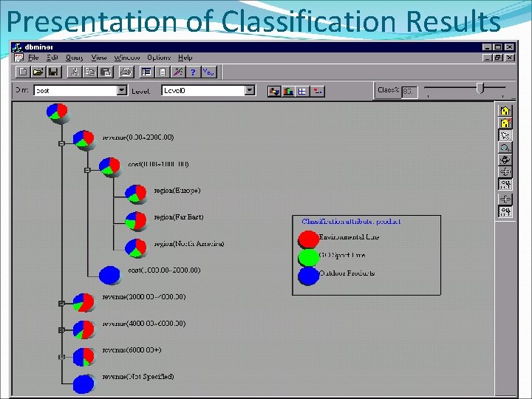Viewport: 532px width, 399px height.
Task: Click the Dim combo box text field
Action: 75,90
